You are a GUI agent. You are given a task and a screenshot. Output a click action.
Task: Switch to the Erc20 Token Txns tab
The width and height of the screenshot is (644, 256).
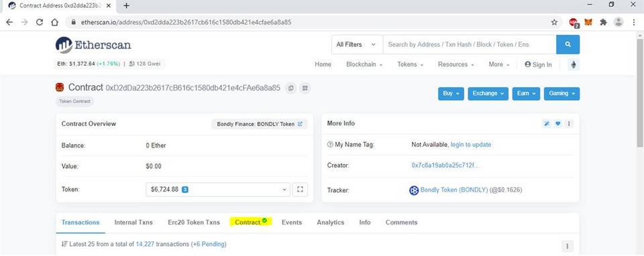coord(194,222)
